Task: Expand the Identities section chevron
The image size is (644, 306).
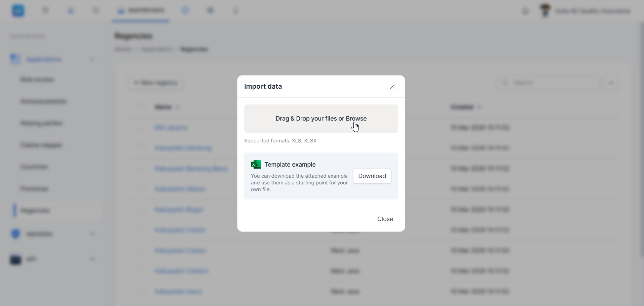Action: [x=92, y=234]
